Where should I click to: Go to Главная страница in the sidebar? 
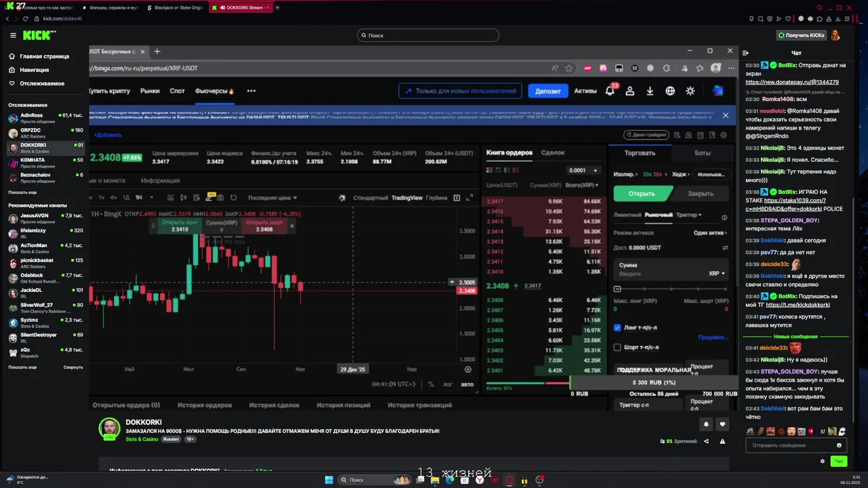pos(39,56)
